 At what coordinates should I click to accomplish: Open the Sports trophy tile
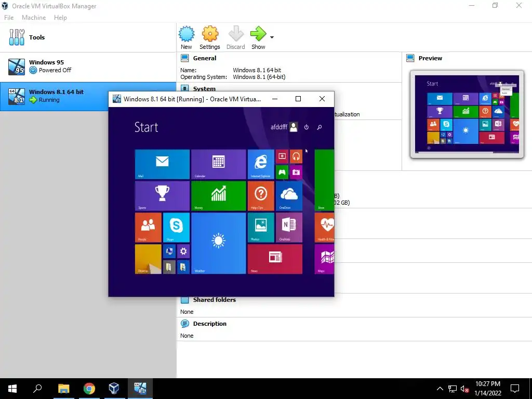click(162, 196)
